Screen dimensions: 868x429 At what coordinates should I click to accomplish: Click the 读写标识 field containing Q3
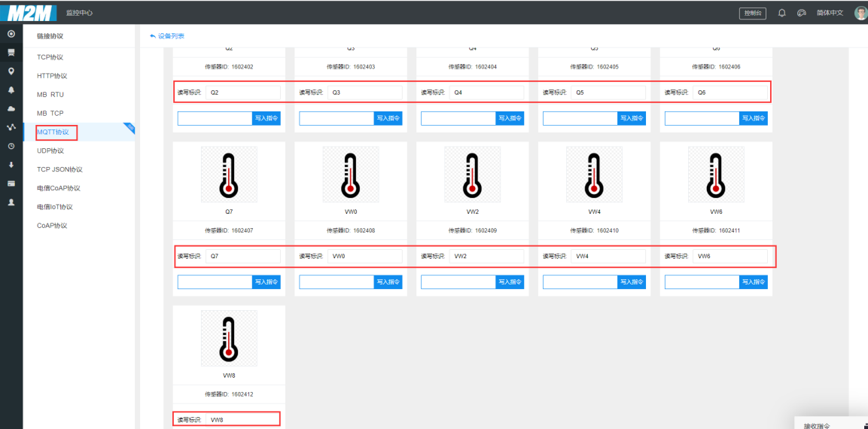point(365,93)
